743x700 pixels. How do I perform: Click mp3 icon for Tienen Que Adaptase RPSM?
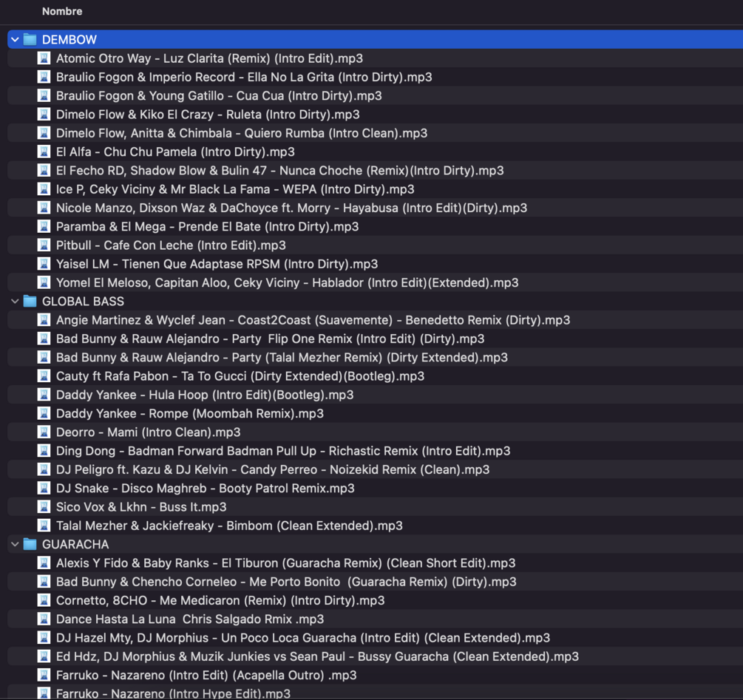(x=44, y=264)
